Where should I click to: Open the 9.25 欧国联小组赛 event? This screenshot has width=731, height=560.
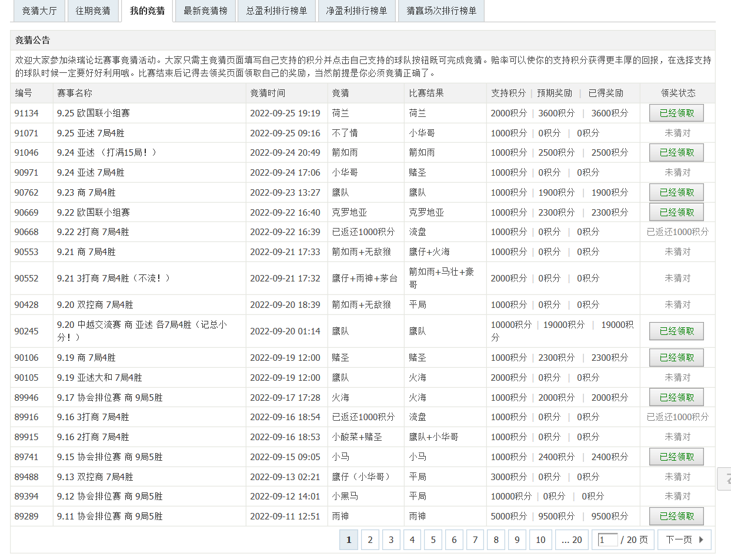[x=94, y=113]
